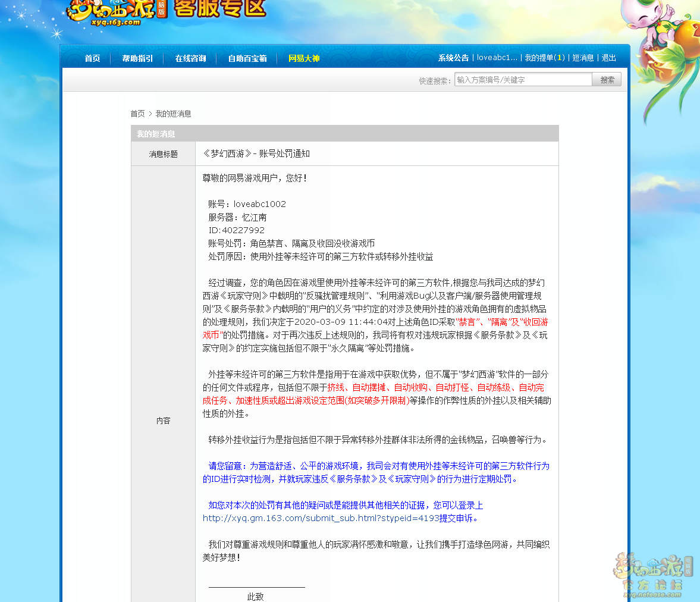Screen dimensions: 700x602
Task: Click the server line 服务器：忆江南
Action: pyautogui.click(x=237, y=218)
